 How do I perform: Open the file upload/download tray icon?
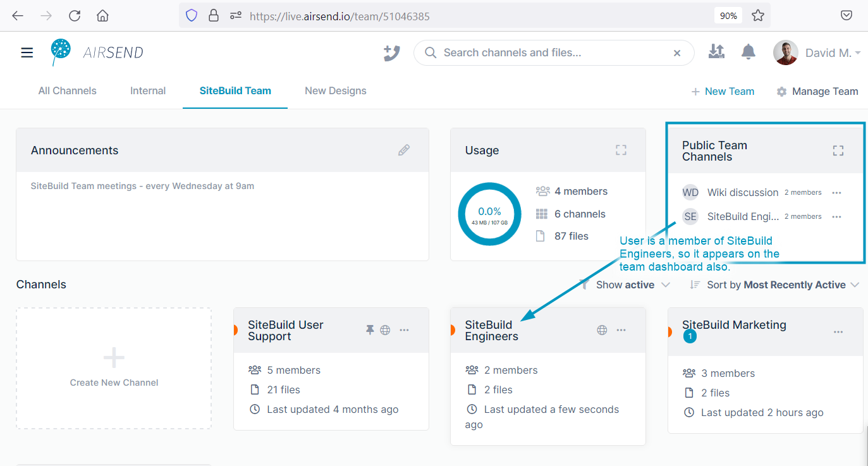click(716, 52)
